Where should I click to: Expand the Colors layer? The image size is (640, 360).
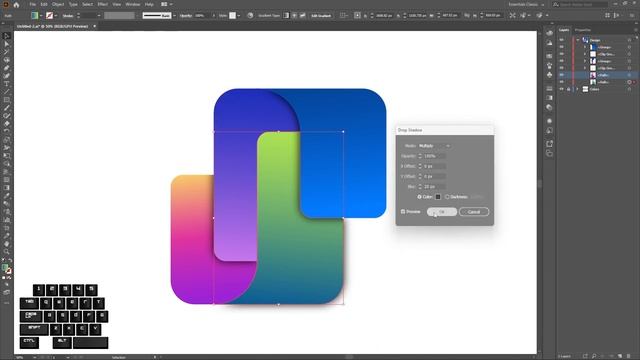click(x=578, y=89)
